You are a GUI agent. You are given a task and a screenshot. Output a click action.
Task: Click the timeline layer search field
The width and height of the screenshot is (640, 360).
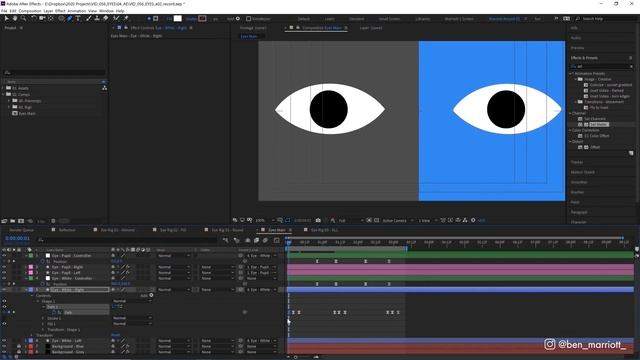click(127, 240)
